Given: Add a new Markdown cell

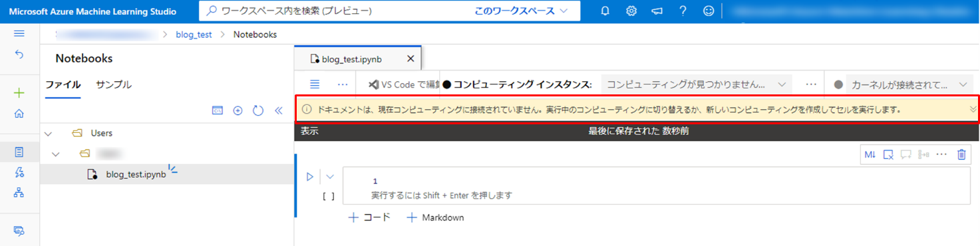Looking at the screenshot, I should click(435, 217).
